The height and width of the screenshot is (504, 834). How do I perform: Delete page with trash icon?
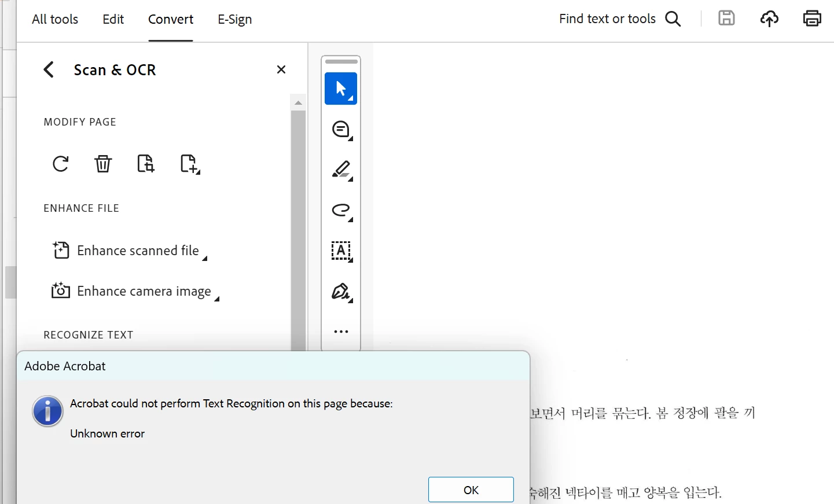point(103,164)
